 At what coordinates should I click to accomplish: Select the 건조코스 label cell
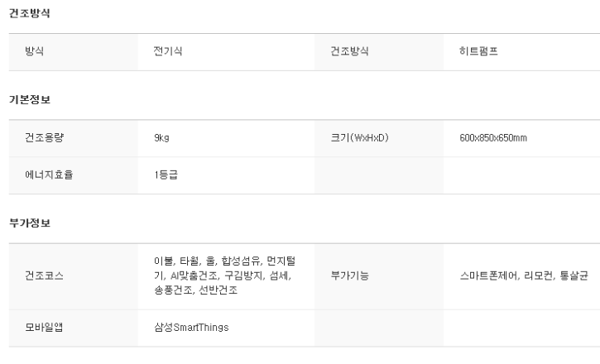(73, 276)
